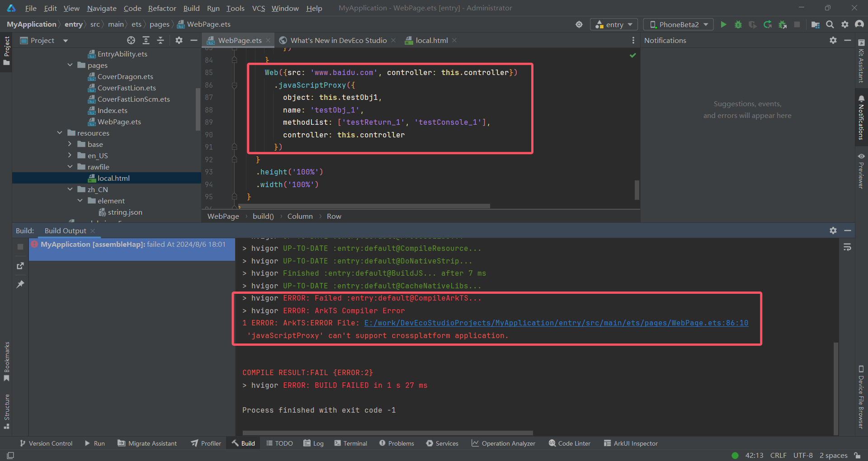Start debugging with the bug icon
This screenshot has width=868, height=461.
tap(738, 24)
